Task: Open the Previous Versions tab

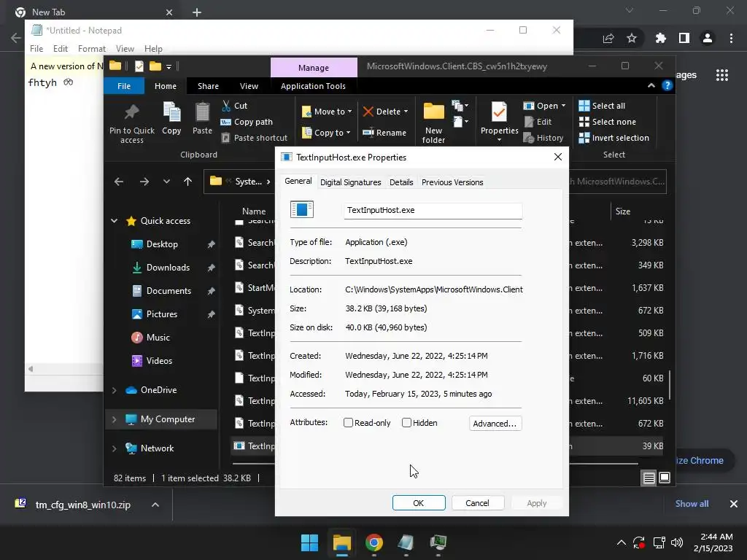Action: (x=452, y=182)
